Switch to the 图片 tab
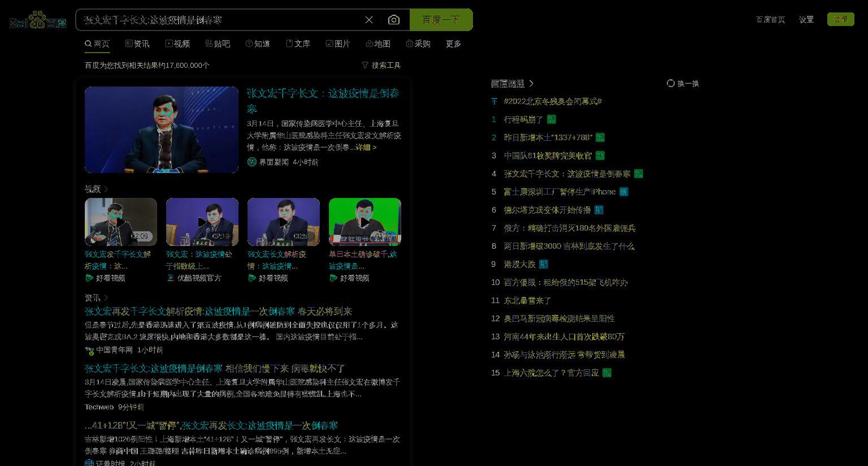The image size is (868, 466). click(338, 44)
